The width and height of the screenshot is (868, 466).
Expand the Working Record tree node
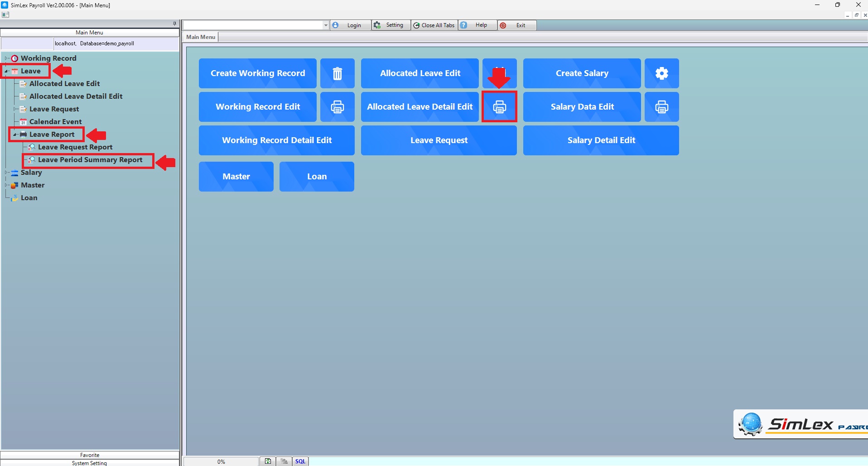6,58
